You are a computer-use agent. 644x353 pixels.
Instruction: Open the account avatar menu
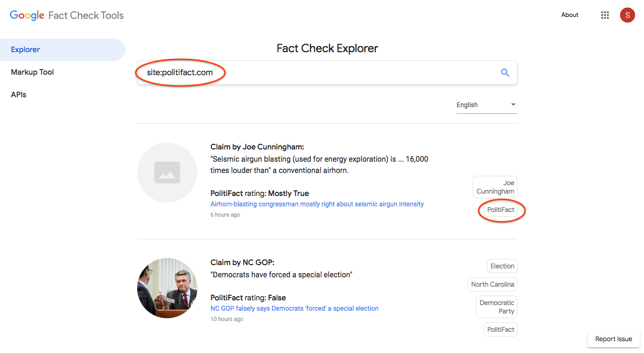click(x=627, y=15)
